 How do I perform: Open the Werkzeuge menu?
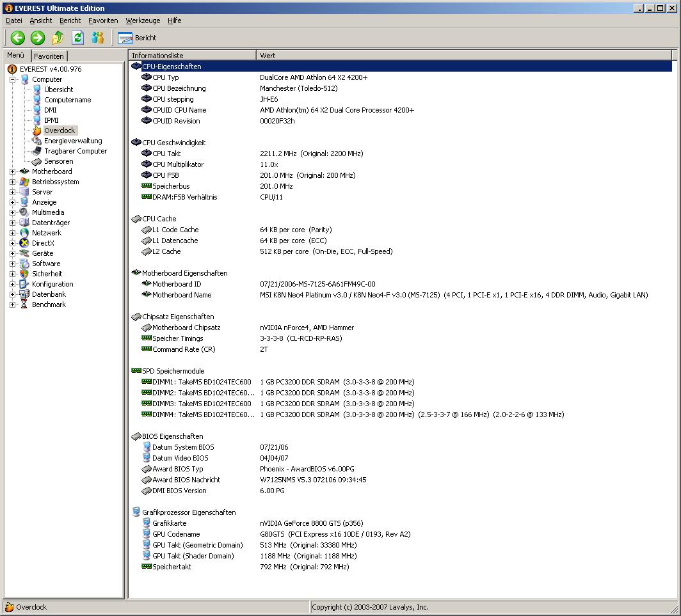pyautogui.click(x=143, y=20)
